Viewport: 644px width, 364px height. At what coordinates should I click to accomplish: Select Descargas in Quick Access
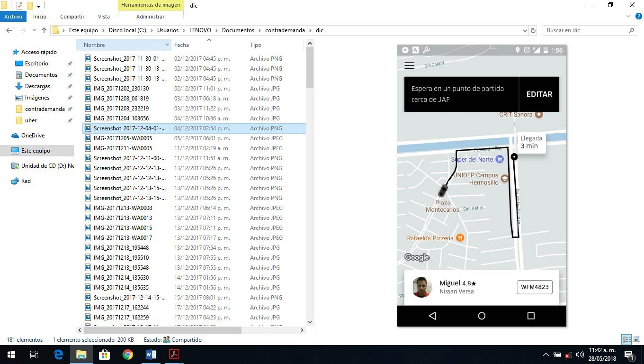coord(37,86)
